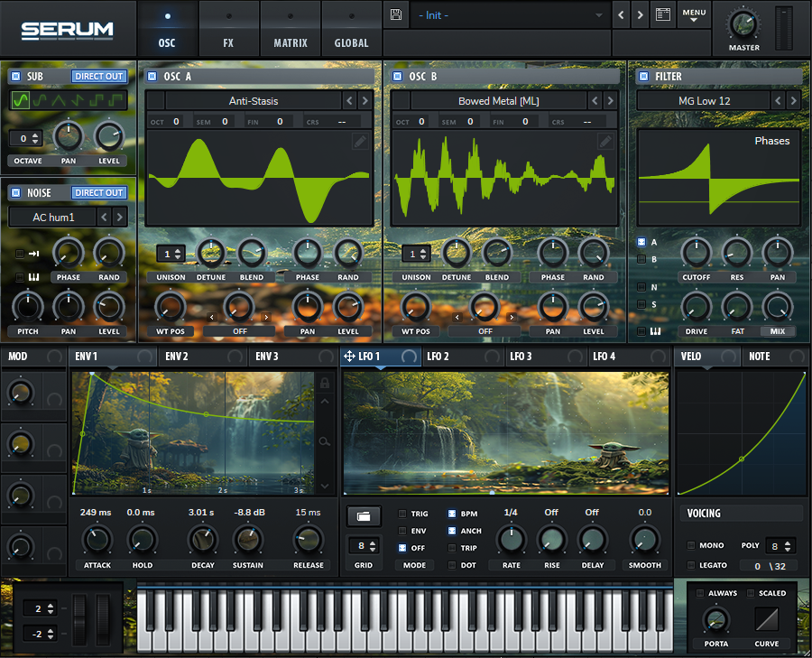Select the sine sub oscillator waveform
This screenshot has height=658, width=812.
pyautogui.click(x=21, y=99)
